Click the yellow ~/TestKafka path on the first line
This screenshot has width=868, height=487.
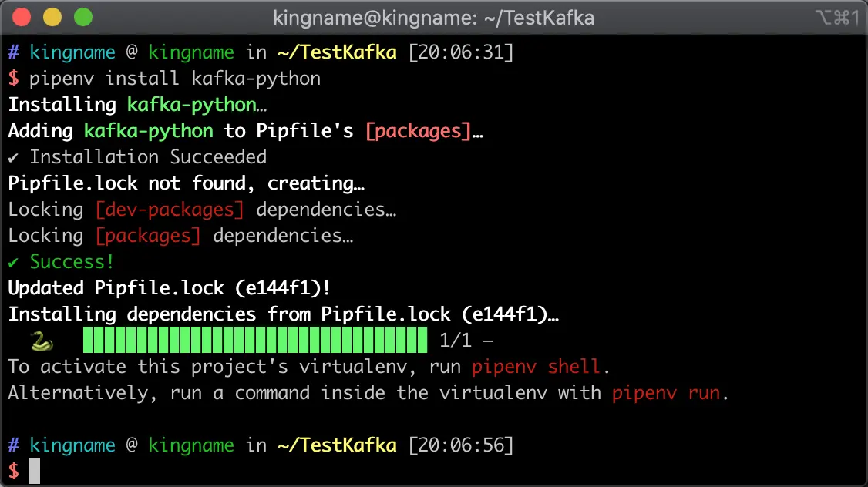click(337, 52)
